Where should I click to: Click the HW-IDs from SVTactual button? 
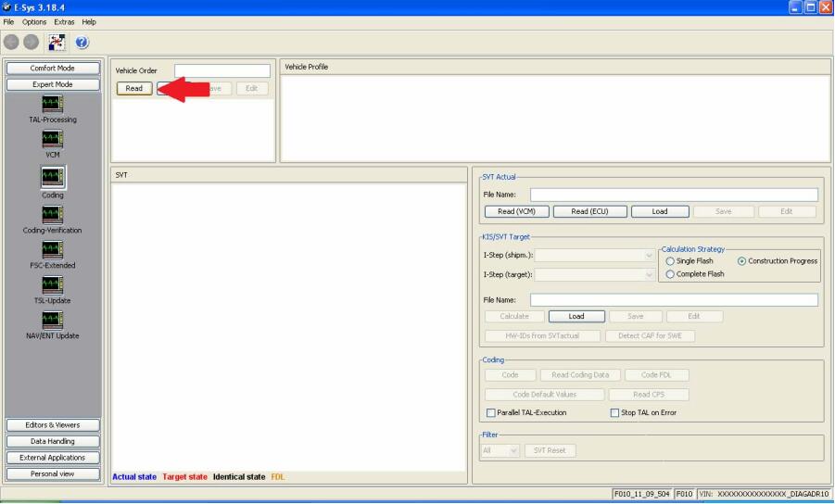[x=542, y=336]
